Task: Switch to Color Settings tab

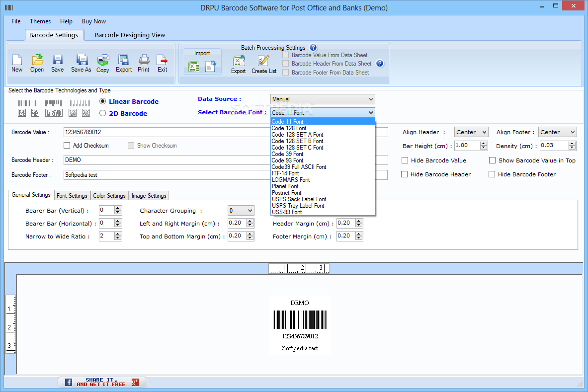Action: (x=109, y=196)
